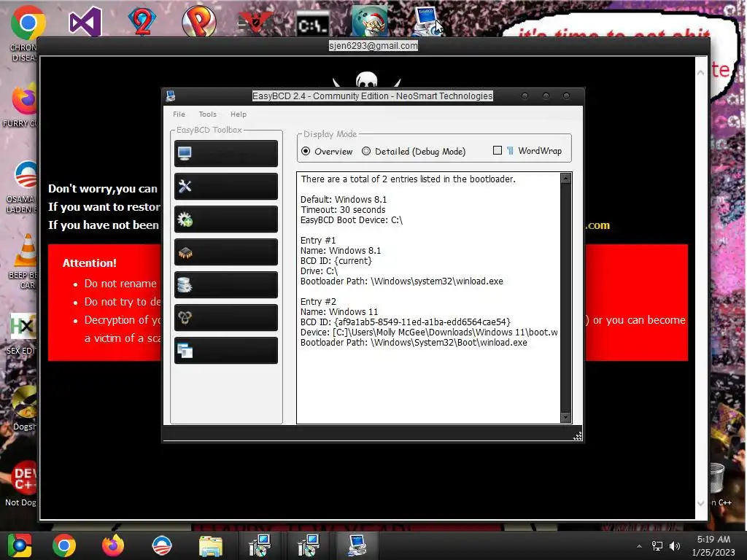Image resolution: width=747 pixels, height=560 pixels.
Task: Open Advanced Settings chip button
Action: click(226, 252)
